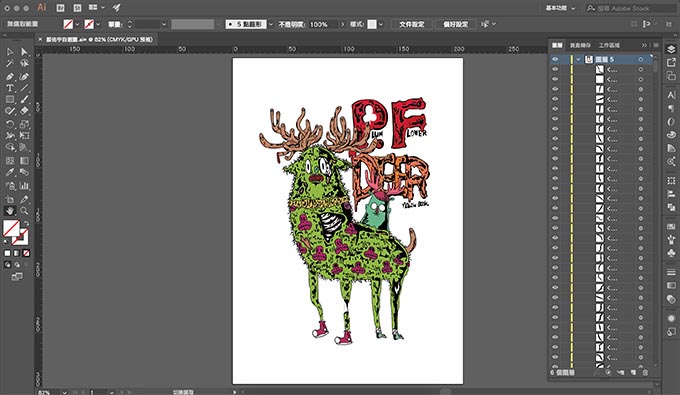Set paint mode to Gradient in toolbox

click(17, 253)
